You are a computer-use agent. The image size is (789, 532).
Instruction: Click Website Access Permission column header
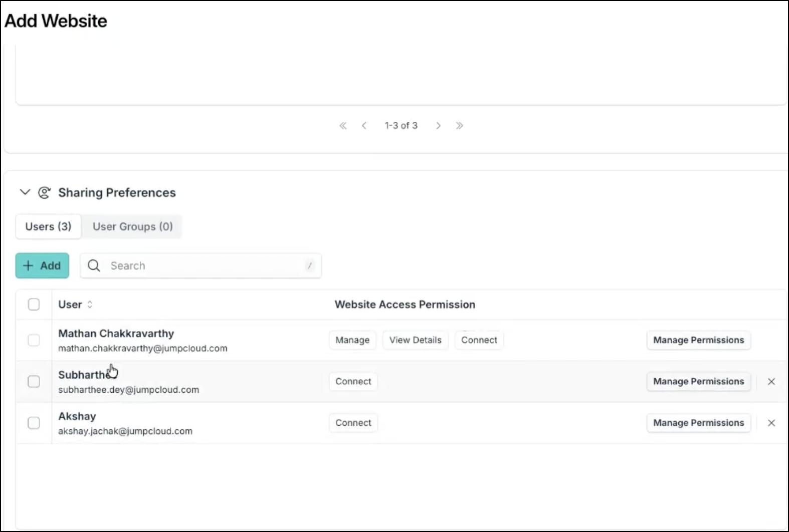pos(405,305)
